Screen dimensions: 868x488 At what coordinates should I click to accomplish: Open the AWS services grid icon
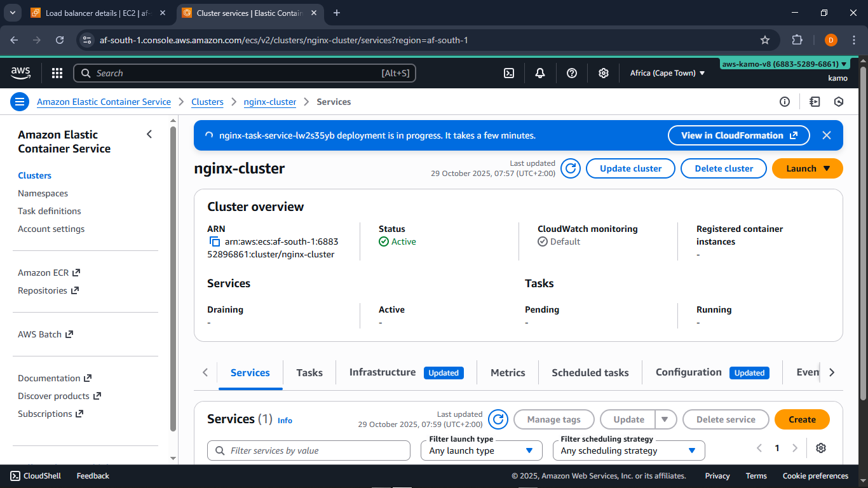click(x=57, y=72)
